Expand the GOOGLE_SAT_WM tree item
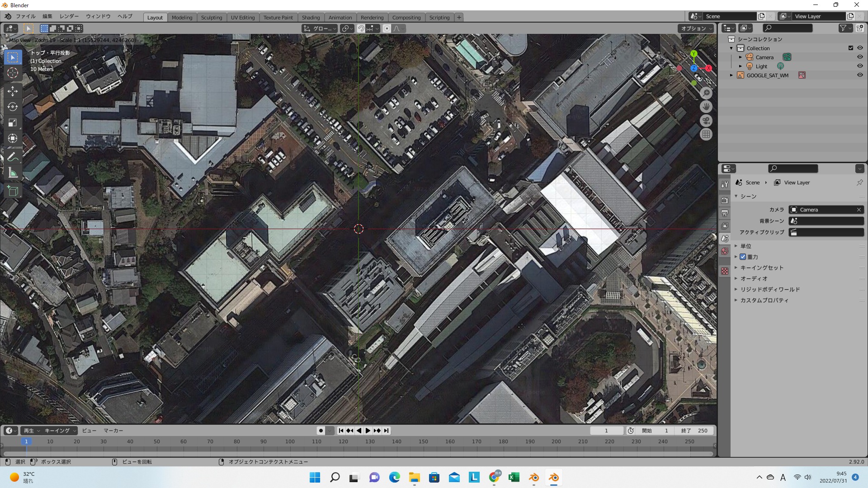Image resolution: width=868 pixels, height=488 pixels. (731, 75)
